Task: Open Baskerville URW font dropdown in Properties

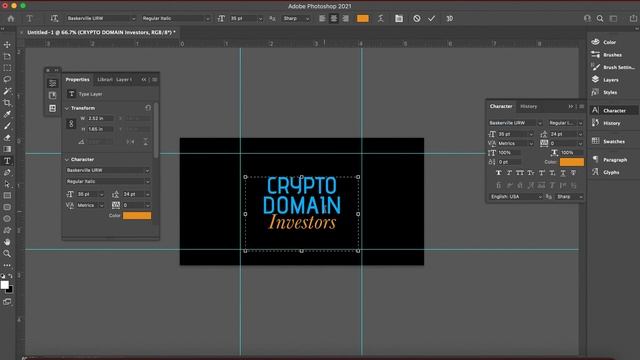Action: point(108,170)
